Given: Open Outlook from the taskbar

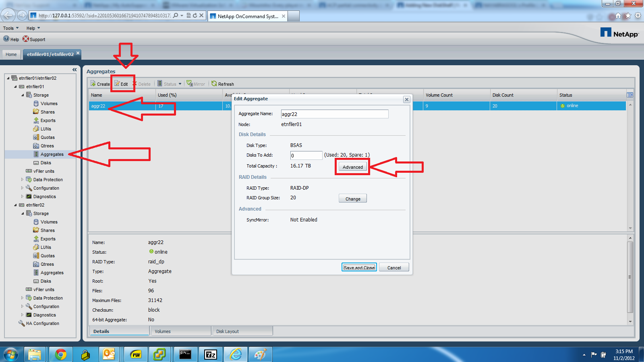Looking at the screenshot, I should (x=109, y=354).
